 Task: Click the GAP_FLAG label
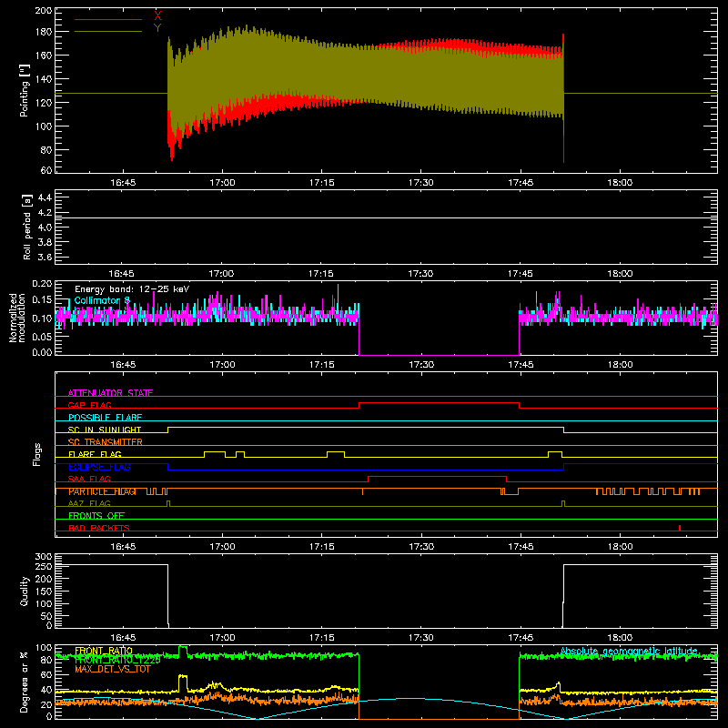[x=89, y=405]
